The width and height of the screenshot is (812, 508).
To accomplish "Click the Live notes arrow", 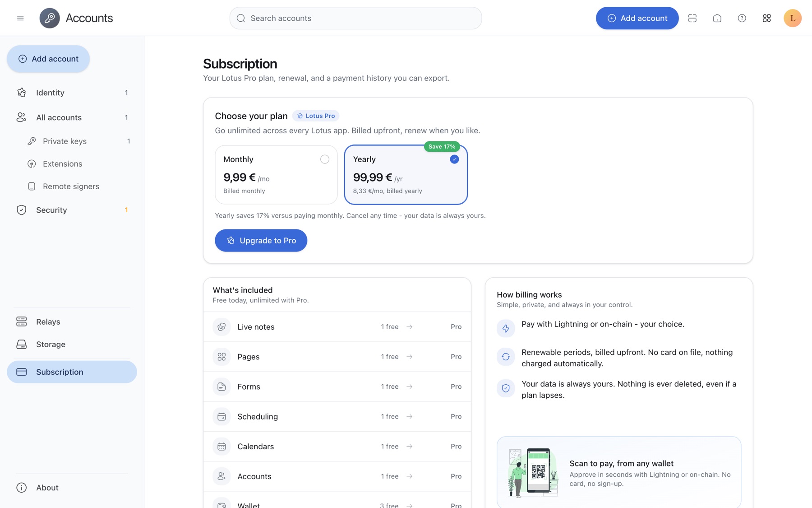I will [x=409, y=327].
